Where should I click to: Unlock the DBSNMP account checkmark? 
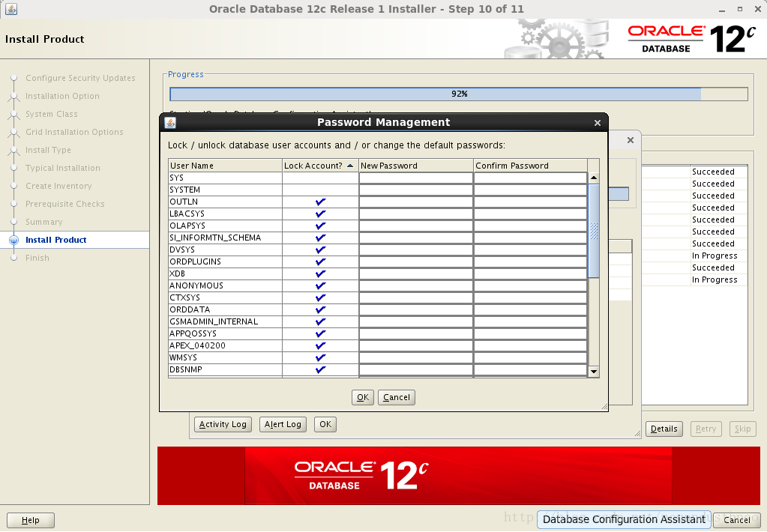[320, 369]
